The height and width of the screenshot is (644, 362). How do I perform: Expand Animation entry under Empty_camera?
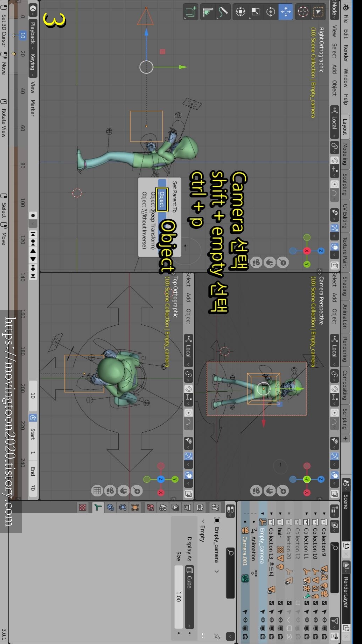254,522
